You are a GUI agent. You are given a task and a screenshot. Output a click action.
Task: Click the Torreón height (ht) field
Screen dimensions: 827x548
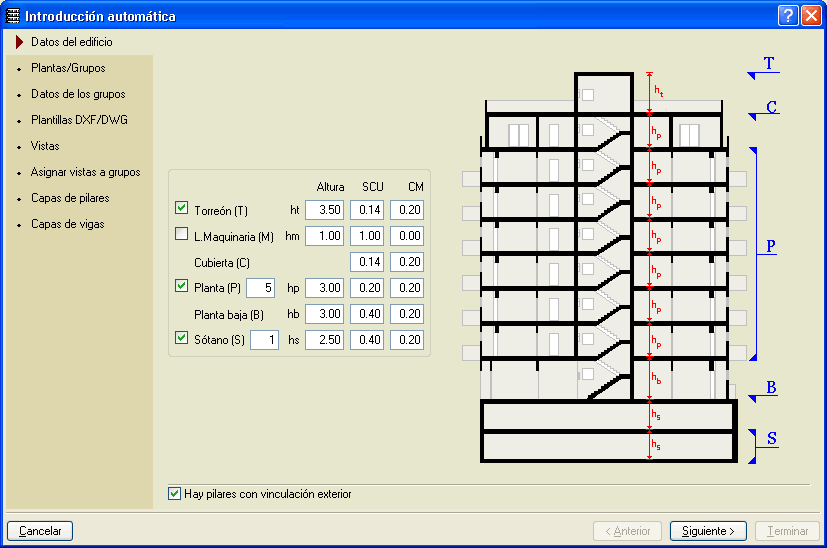pyautogui.click(x=324, y=210)
